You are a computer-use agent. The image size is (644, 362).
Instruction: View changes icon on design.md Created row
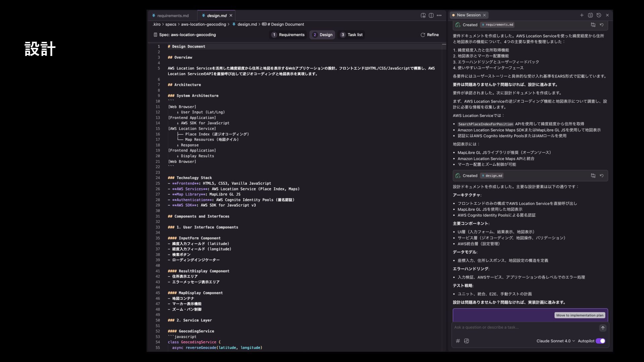tap(593, 176)
